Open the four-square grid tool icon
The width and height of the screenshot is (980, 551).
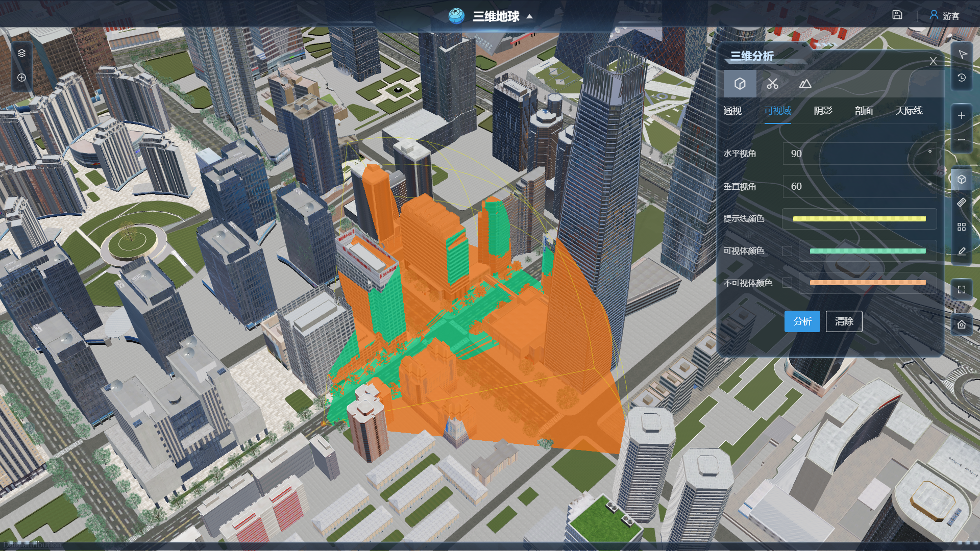pyautogui.click(x=962, y=227)
